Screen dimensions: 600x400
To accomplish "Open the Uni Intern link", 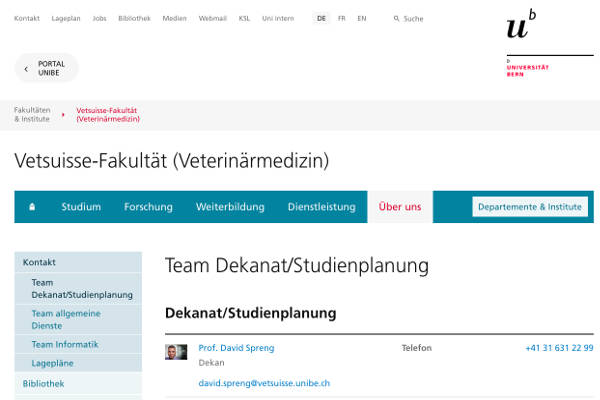I will click(278, 18).
